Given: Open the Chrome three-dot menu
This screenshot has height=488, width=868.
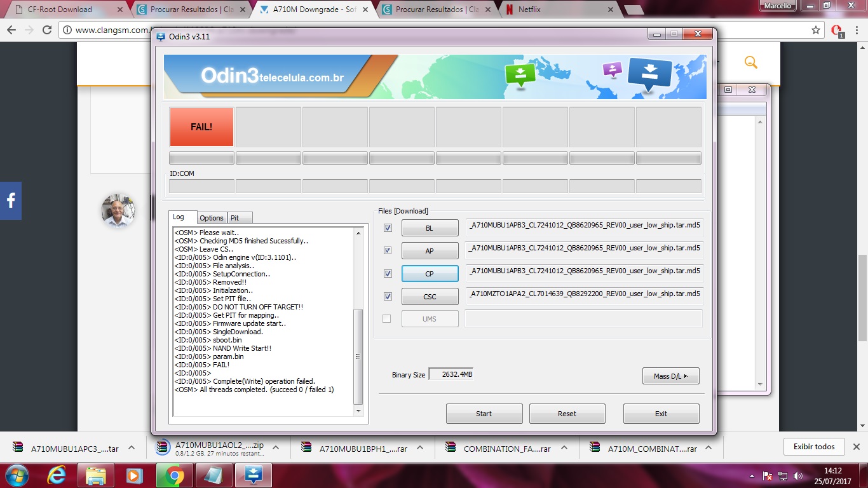Looking at the screenshot, I should pyautogui.click(x=857, y=30).
